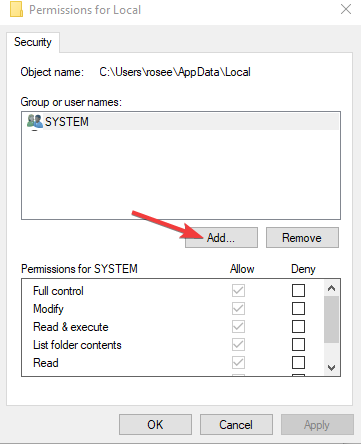Screen dimensions: 361x444
Task: Toggle the Allow box for Full control
Action: click(x=238, y=290)
